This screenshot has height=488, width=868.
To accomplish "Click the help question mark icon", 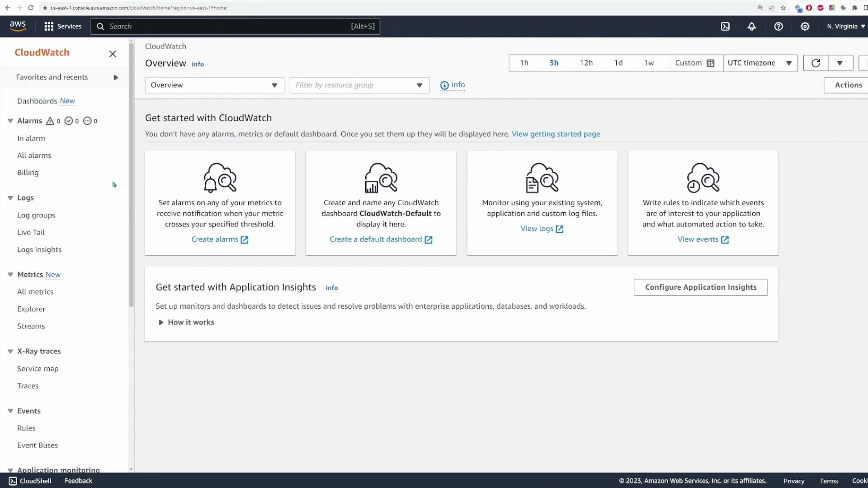I will click(x=778, y=26).
